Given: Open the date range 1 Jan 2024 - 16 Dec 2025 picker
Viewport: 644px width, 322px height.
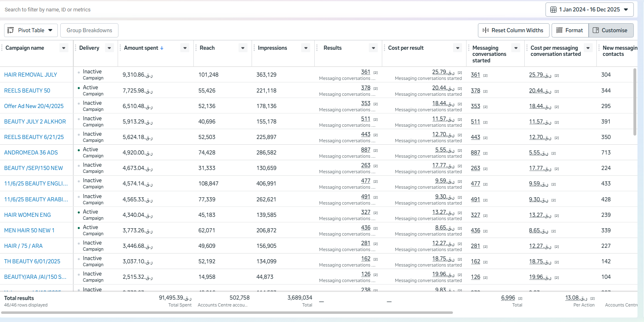Looking at the screenshot, I should pos(589,9).
